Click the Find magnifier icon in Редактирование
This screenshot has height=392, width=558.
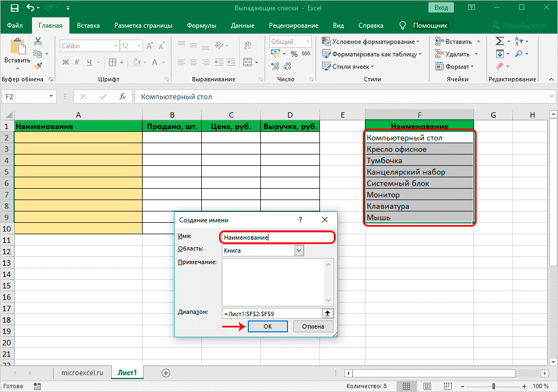(x=519, y=54)
